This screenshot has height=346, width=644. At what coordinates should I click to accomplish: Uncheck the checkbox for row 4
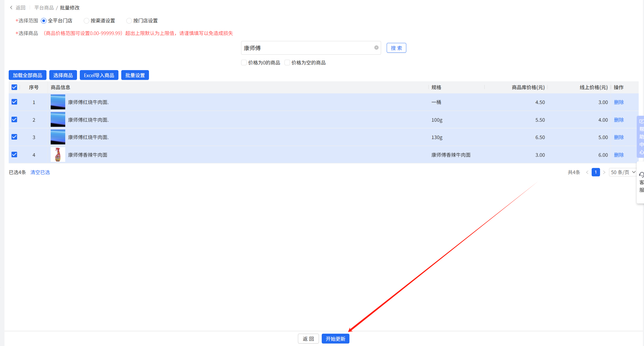14,154
